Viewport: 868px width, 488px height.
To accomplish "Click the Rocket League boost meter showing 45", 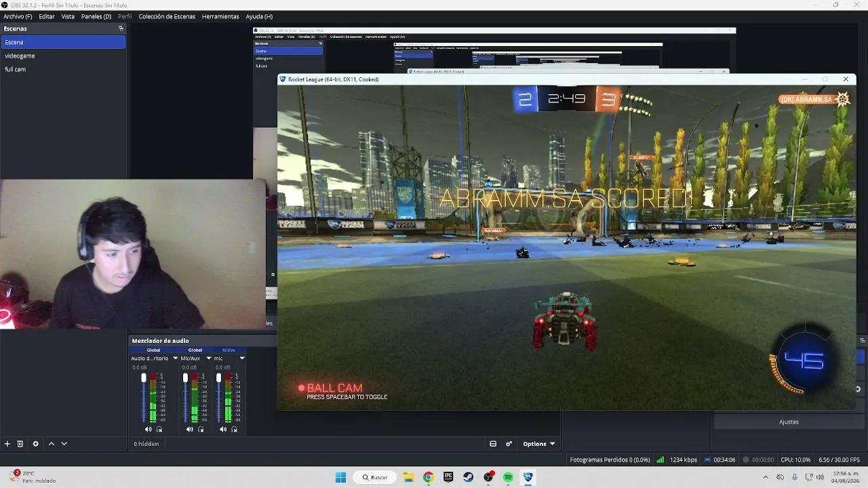I will [x=804, y=361].
